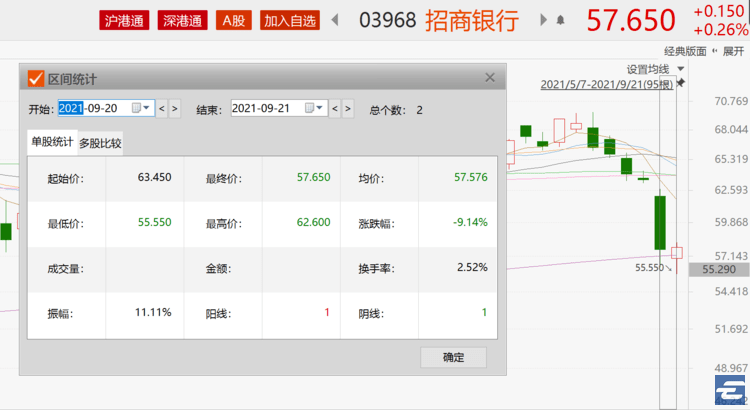Click the 深港通 red tag button

[182, 21]
